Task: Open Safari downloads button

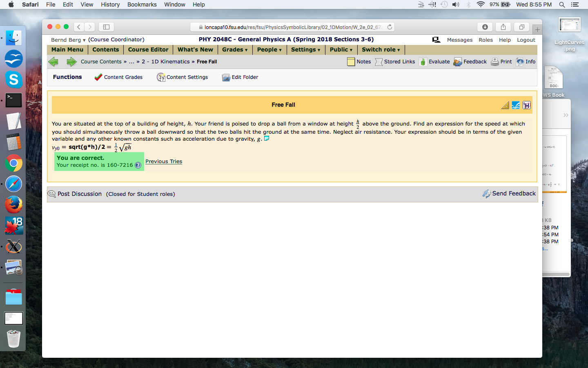Action: click(x=485, y=27)
